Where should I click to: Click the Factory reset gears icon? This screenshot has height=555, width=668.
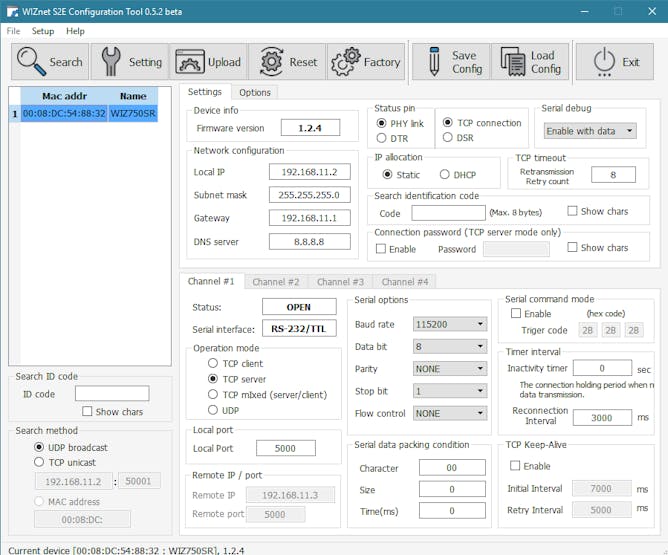[346, 62]
